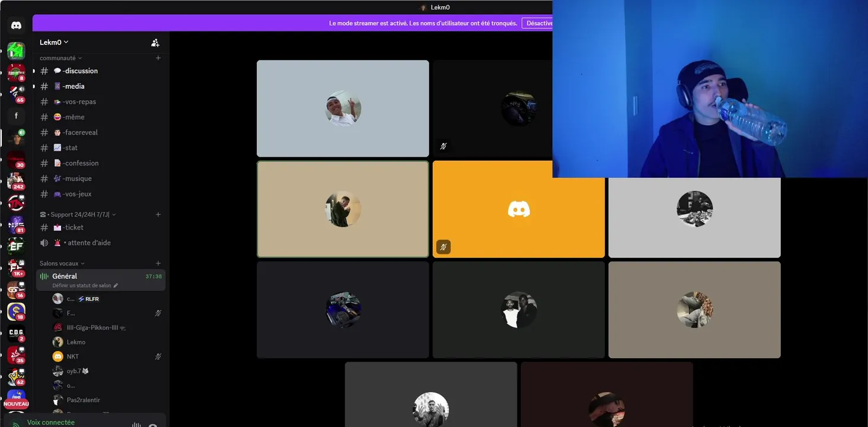868x427 pixels.
Task: Open server icon with badge 8
Action: coord(16,73)
